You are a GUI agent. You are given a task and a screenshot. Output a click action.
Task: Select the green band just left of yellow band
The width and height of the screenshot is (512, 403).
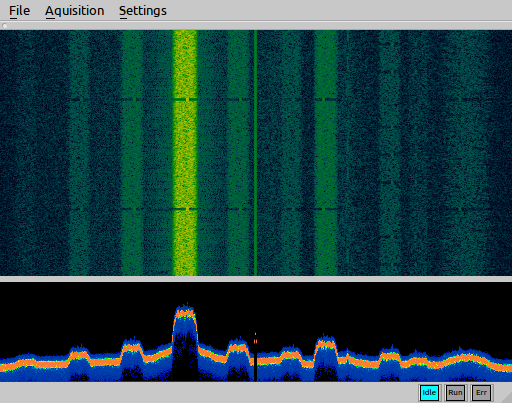coord(132,153)
